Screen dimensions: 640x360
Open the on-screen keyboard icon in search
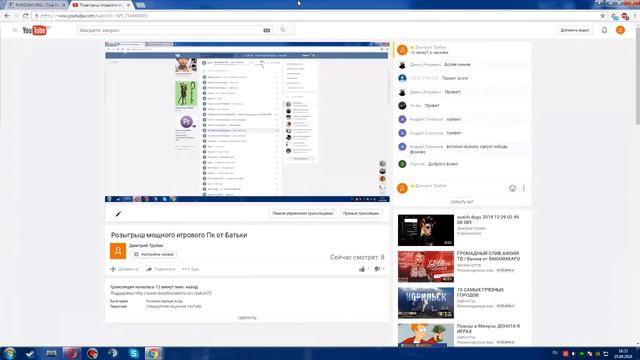coord(267,30)
